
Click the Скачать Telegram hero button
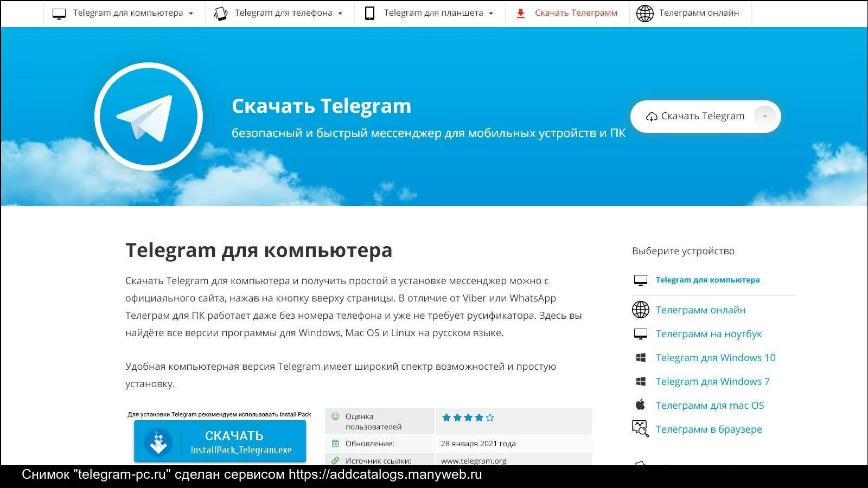(705, 117)
